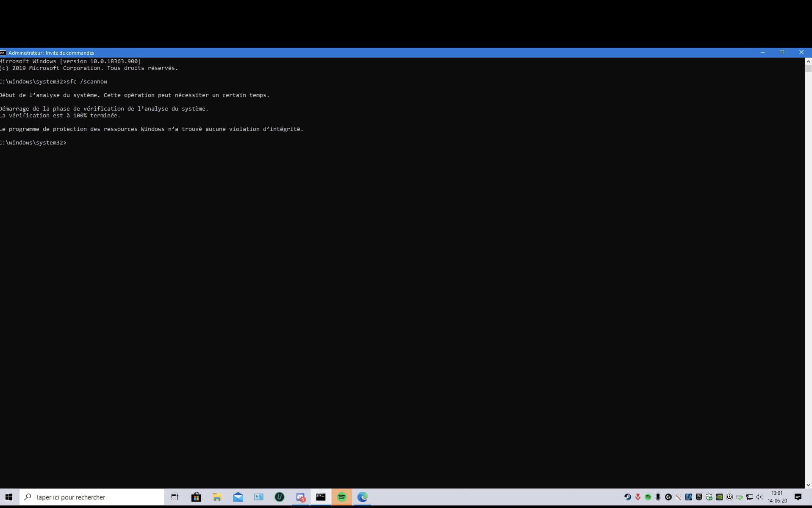This screenshot has width=812, height=508.
Task: Open NVIDIA settings from system tray
Action: pos(719,497)
